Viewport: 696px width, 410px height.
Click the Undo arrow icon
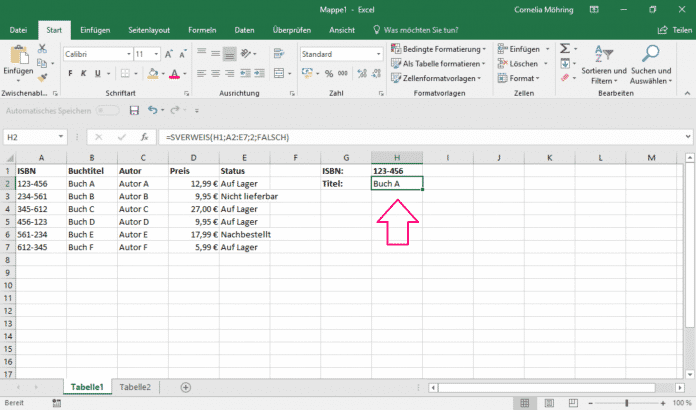click(152, 110)
